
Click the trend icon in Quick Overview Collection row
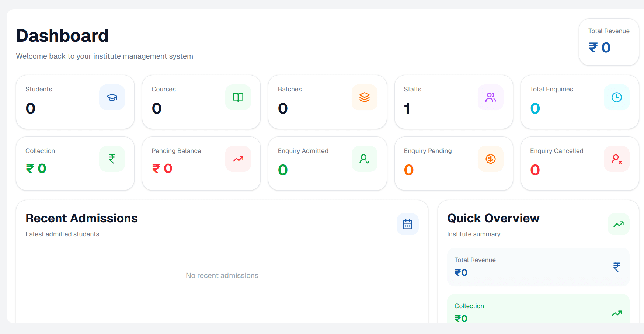tap(617, 313)
